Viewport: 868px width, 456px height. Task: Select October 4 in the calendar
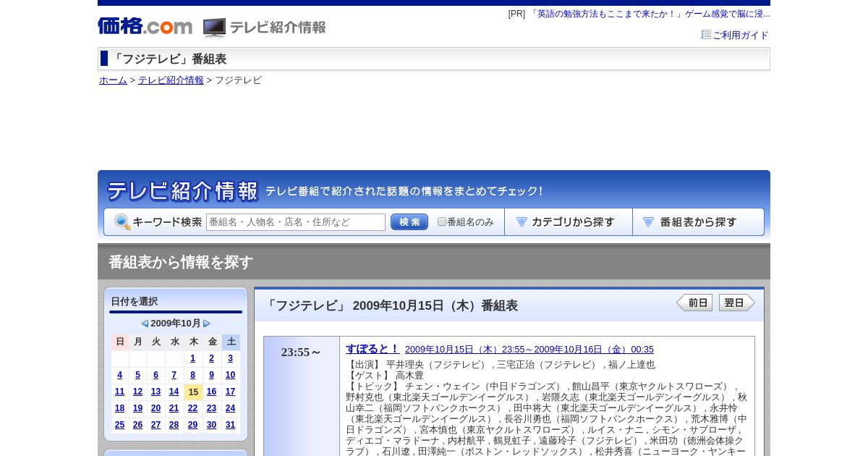tap(120, 375)
